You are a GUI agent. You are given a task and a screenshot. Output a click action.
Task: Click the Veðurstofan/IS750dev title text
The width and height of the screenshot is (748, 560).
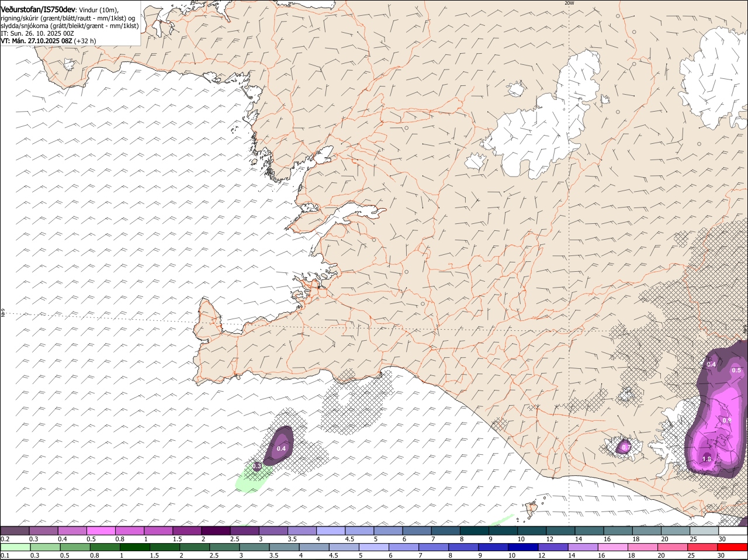click(38, 10)
